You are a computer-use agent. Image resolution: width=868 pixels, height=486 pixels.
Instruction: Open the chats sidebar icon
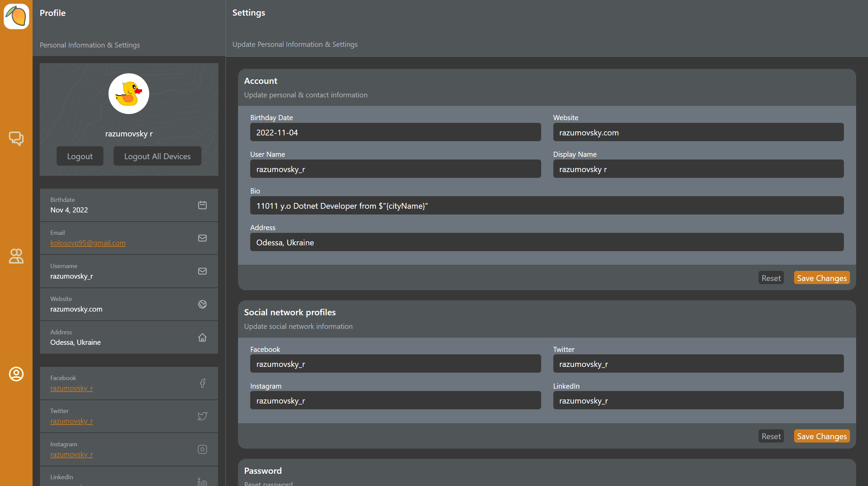tap(16, 138)
